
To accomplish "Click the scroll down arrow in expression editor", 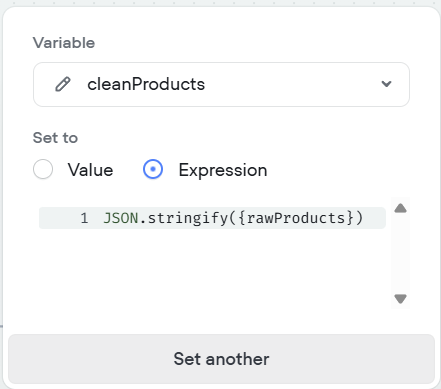I will click(x=400, y=299).
